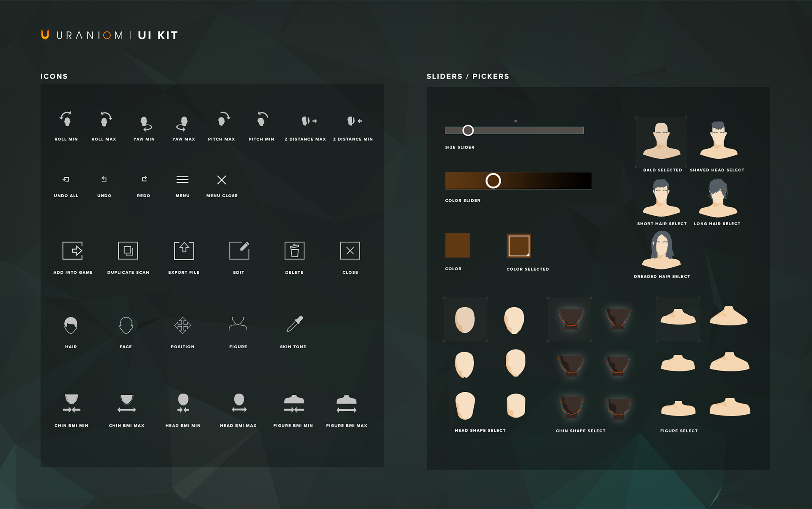Click the Undo arrow icon
This screenshot has height=509, width=812.
104,179
